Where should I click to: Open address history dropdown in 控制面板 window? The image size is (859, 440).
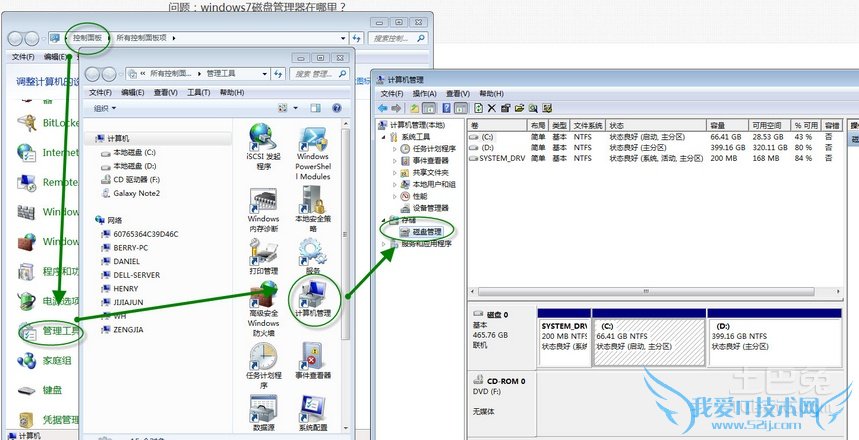coord(343,38)
